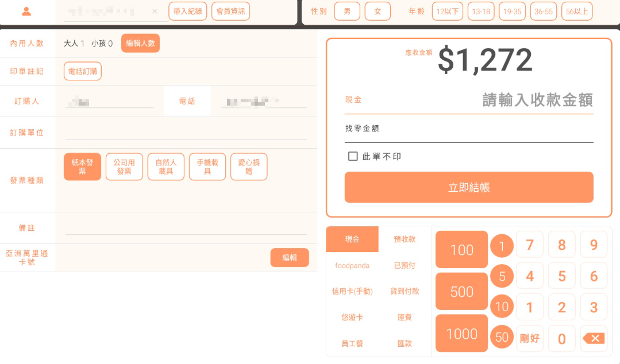Click 編輯人數 to edit guest count
The height and width of the screenshot is (364, 620).
[140, 43]
